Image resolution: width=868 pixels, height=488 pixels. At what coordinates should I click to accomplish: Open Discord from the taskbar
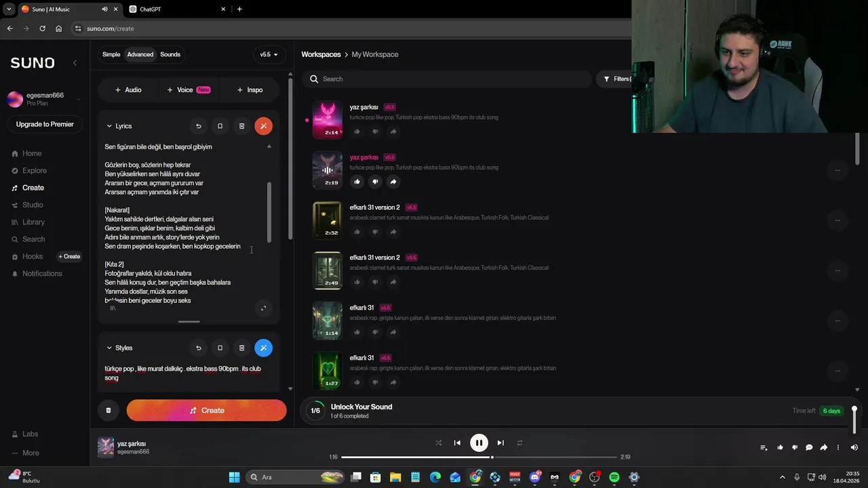coord(535,477)
